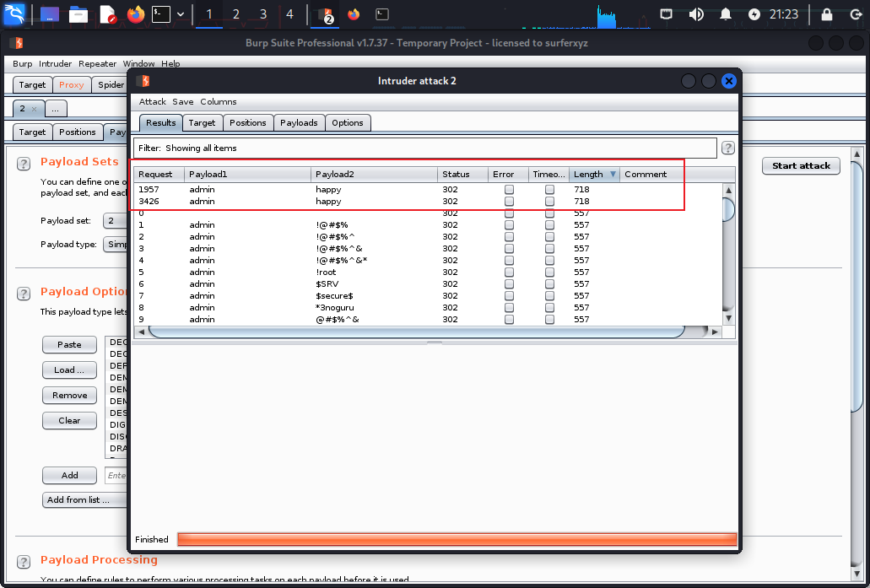The height and width of the screenshot is (588, 870).
Task: Click the Remove button
Action: tap(69, 396)
